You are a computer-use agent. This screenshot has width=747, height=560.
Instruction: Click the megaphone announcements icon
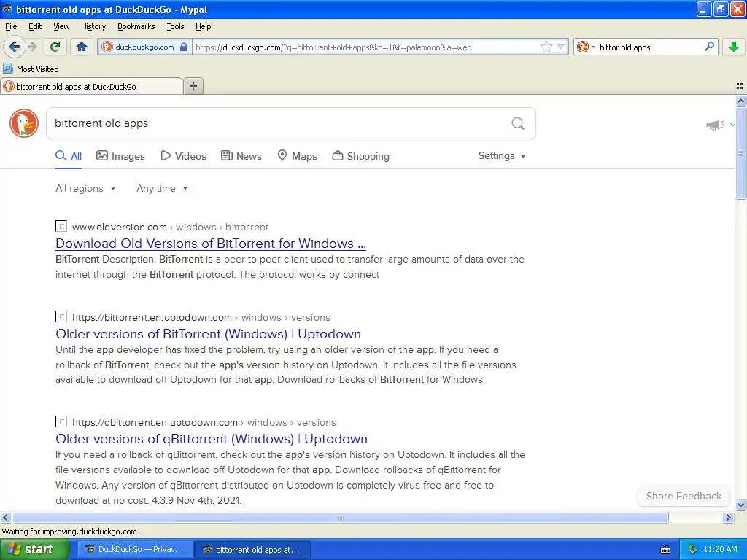click(715, 125)
